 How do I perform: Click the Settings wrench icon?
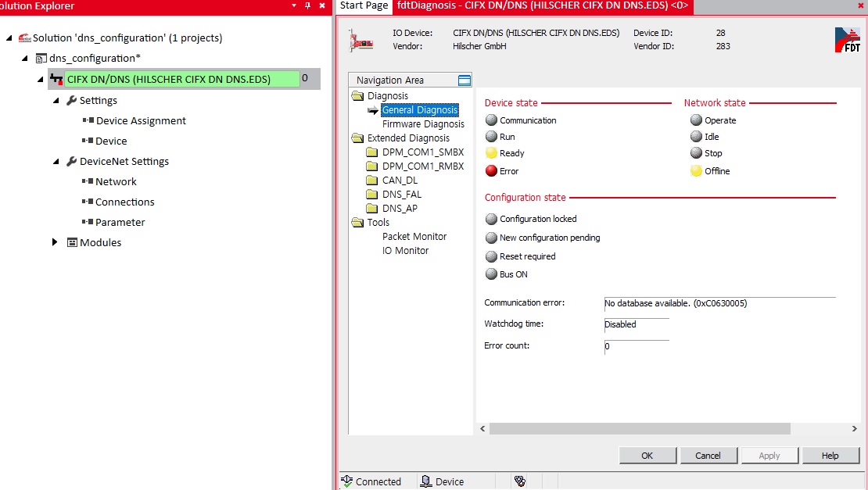tap(71, 100)
